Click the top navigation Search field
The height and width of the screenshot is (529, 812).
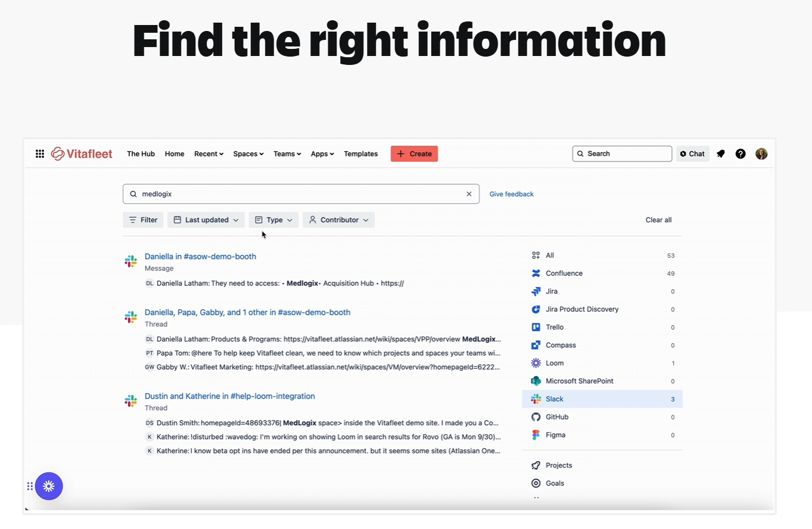point(622,154)
